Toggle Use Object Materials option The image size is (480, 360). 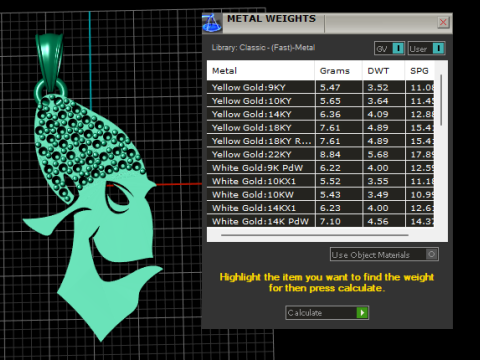click(x=384, y=254)
